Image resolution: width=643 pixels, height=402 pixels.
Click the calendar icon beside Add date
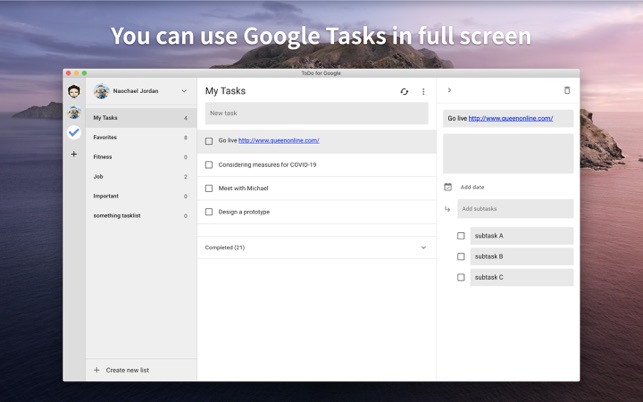point(448,187)
